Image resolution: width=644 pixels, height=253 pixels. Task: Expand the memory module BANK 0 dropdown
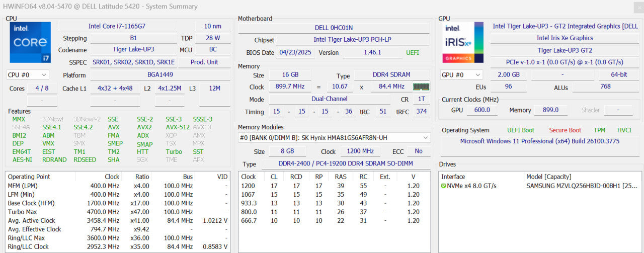334,137
